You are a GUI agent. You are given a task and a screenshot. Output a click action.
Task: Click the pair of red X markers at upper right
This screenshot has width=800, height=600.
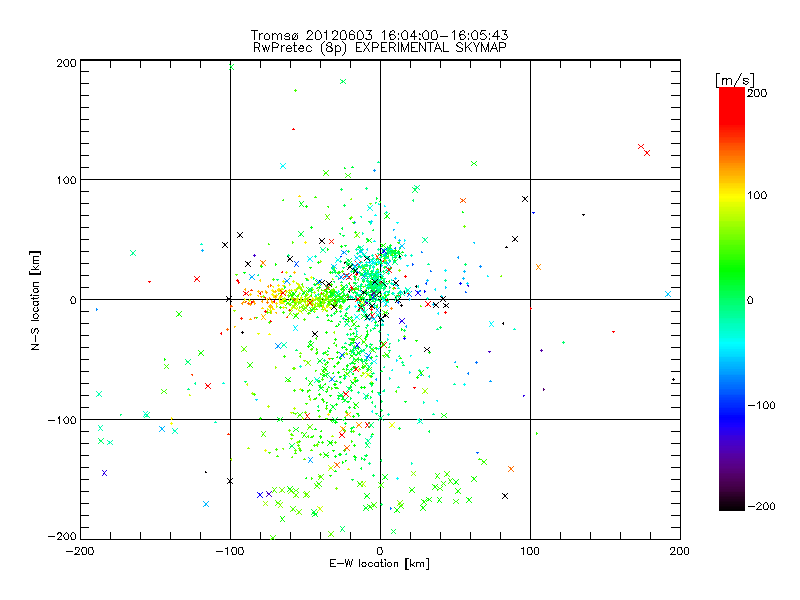(x=644, y=149)
